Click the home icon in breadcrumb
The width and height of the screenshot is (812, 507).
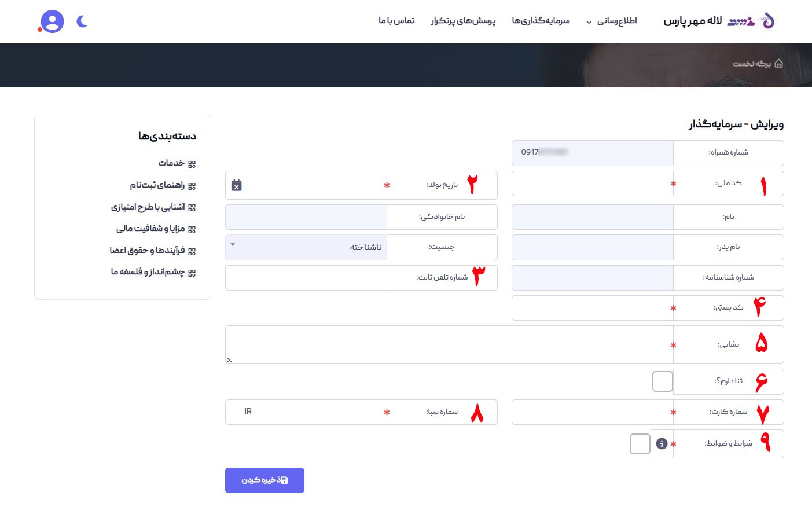tap(778, 64)
